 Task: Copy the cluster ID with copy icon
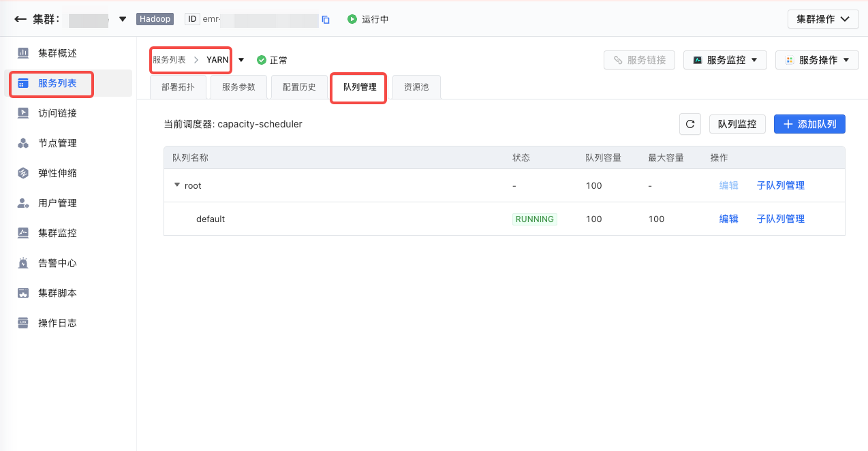coord(326,20)
